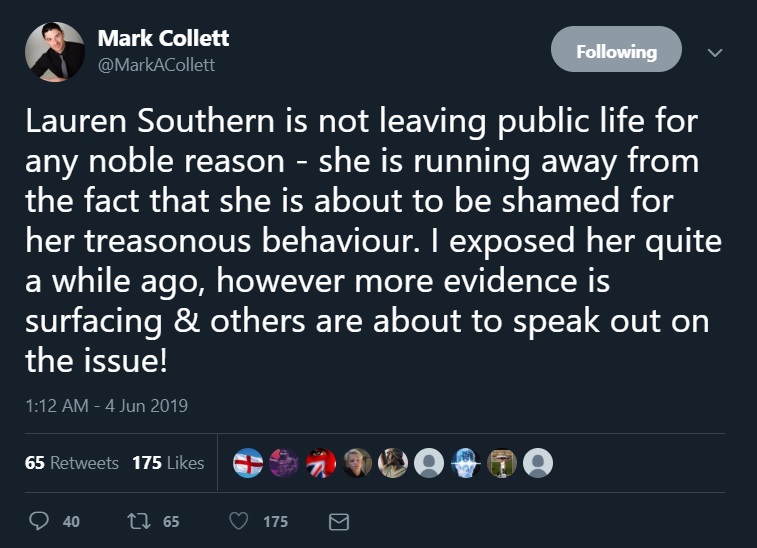Open the purple-tinted liker avatar
The height and width of the screenshot is (548, 757).
point(284,462)
